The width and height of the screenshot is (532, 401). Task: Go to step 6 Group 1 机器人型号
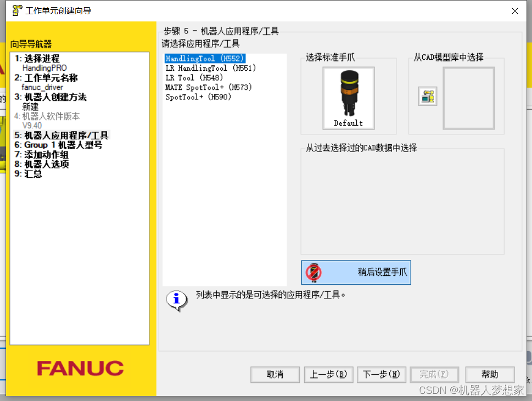point(58,145)
